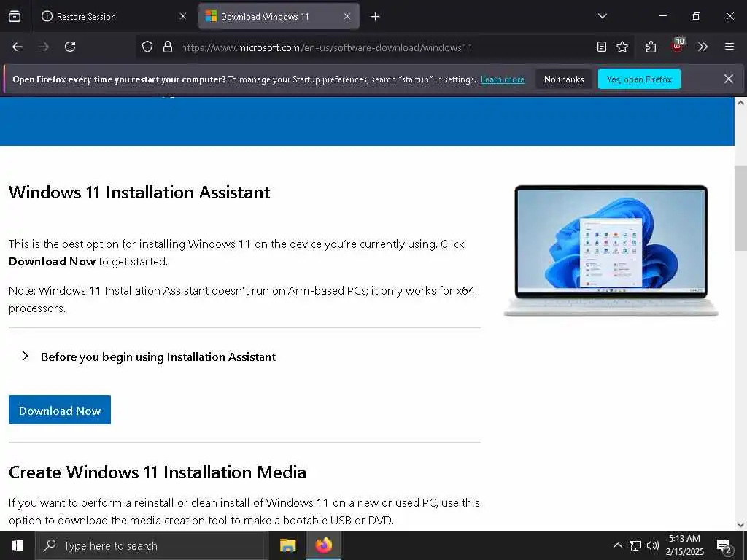Show more tools overflow chevrons

703,47
